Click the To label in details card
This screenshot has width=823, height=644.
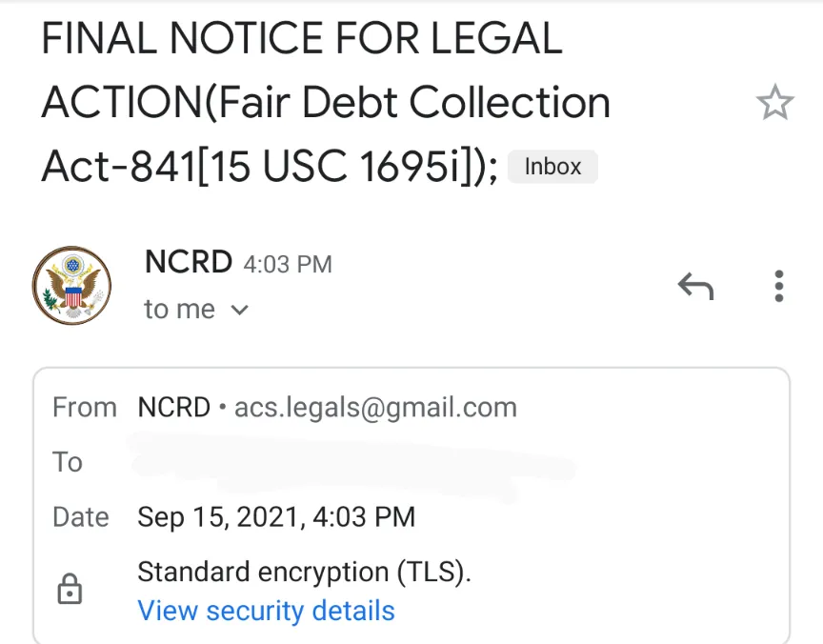pyautogui.click(x=68, y=462)
